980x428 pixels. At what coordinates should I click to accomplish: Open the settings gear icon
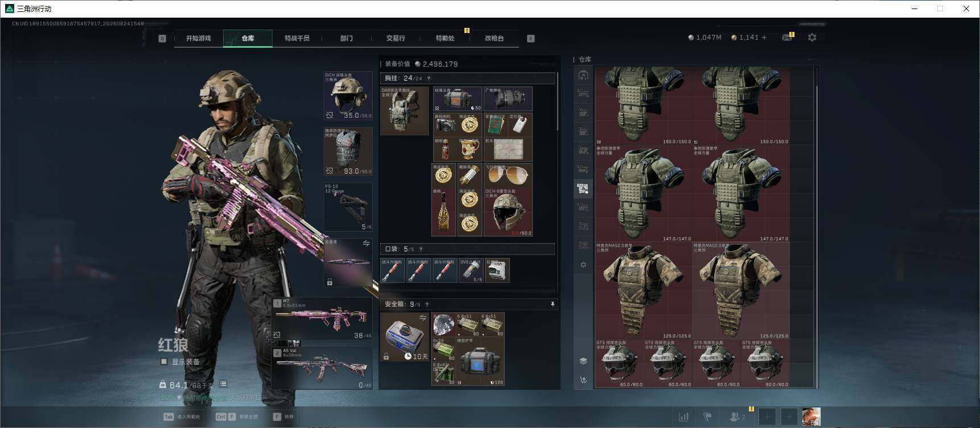(812, 37)
